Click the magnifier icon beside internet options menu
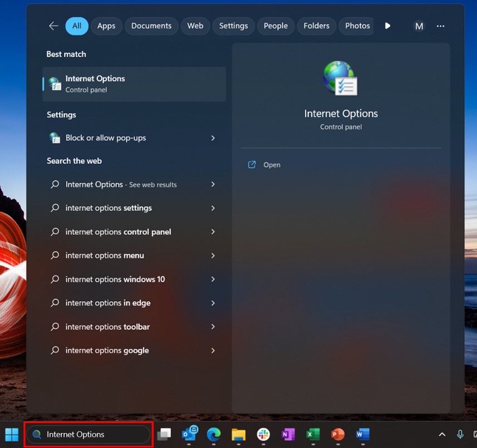This screenshot has height=448, width=477. click(55, 255)
